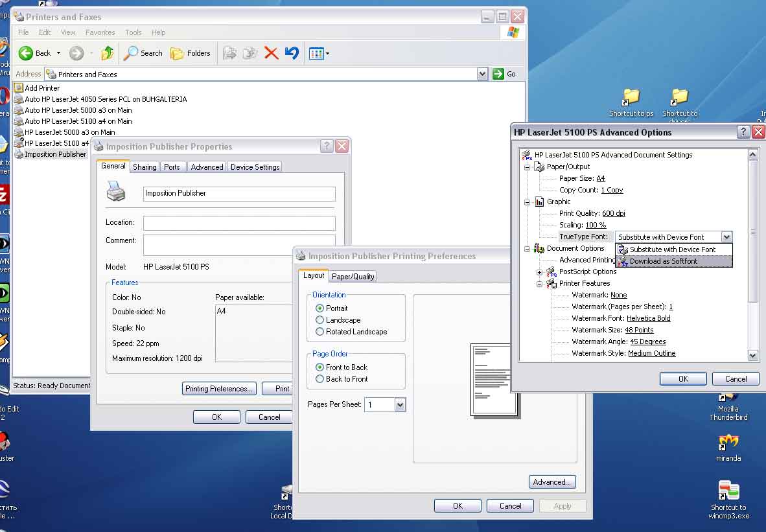Collapse the Graphic tree node
The image size is (766, 532).
point(527,202)
